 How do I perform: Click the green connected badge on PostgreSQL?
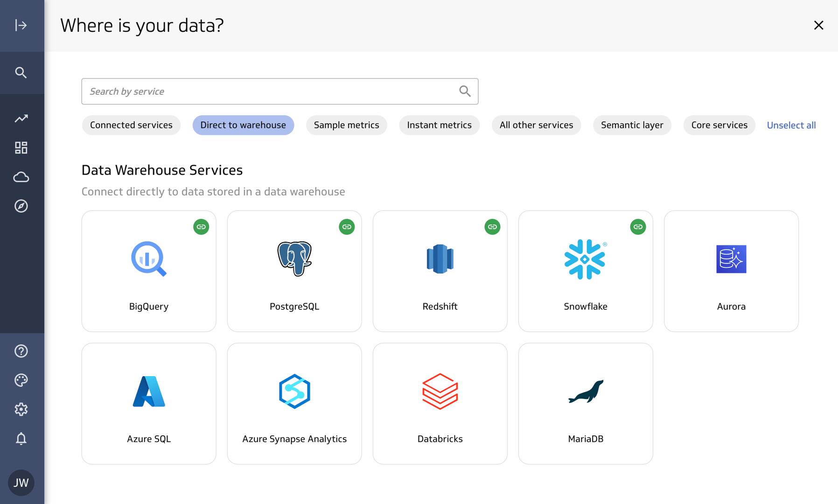347,227
